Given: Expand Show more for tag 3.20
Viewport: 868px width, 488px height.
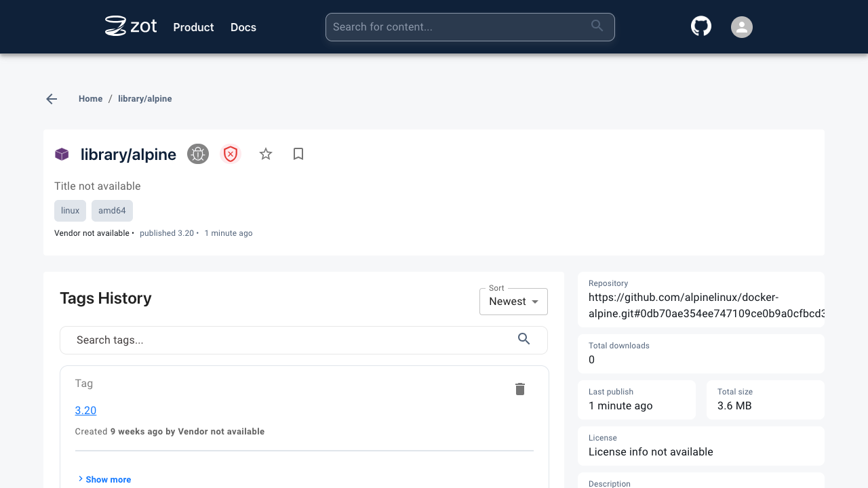Looking at the screenshot, I should [104, 479].
